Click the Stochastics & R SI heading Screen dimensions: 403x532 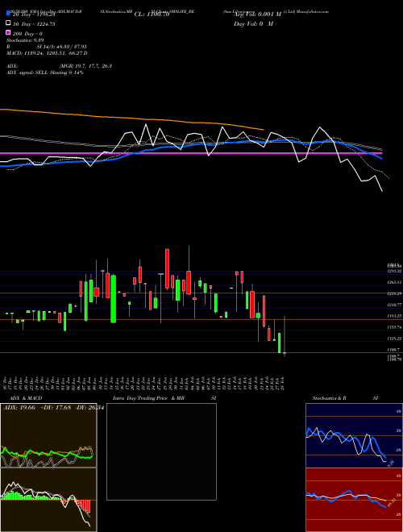pyautogui.click(x=345, y=398)
